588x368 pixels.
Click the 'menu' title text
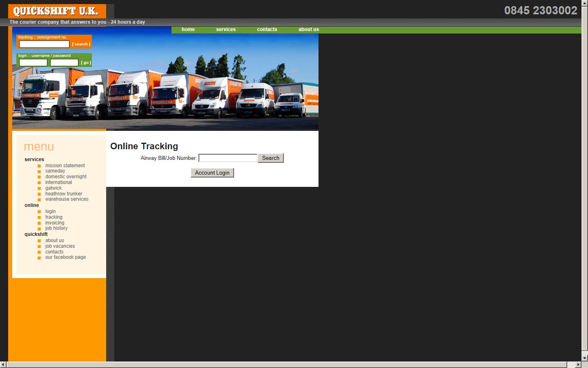(39, 146)
